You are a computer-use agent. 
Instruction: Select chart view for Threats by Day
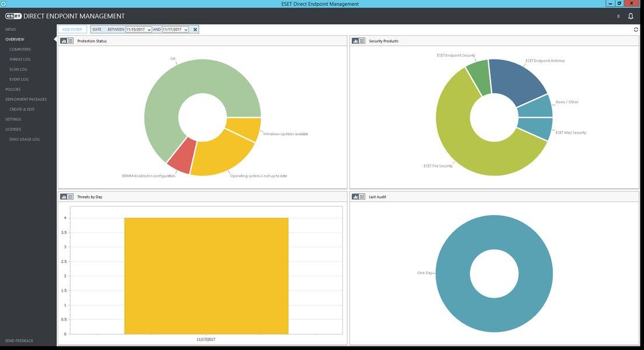pos(64,197)
